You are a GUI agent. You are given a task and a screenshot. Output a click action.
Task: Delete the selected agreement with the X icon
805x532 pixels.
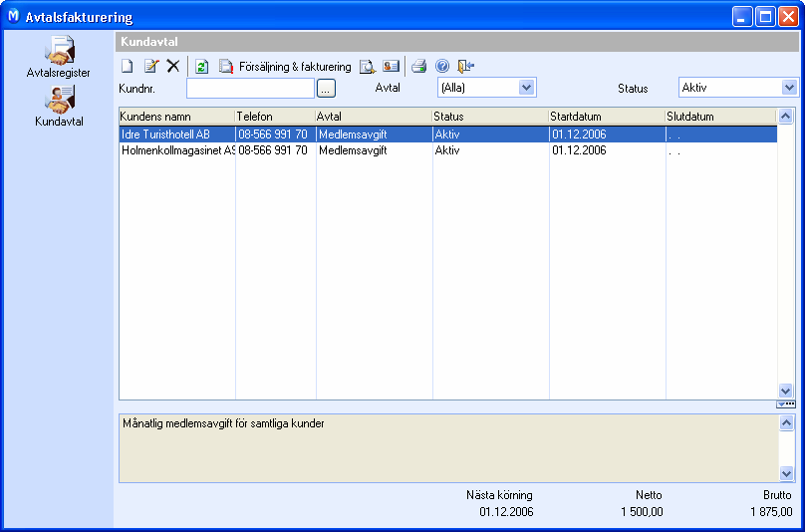point(173,66)
